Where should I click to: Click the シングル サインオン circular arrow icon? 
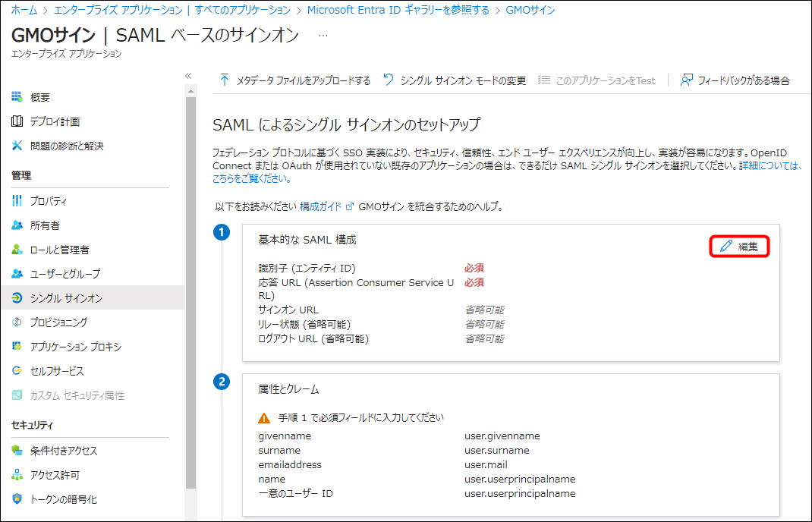tap(17, 297)
